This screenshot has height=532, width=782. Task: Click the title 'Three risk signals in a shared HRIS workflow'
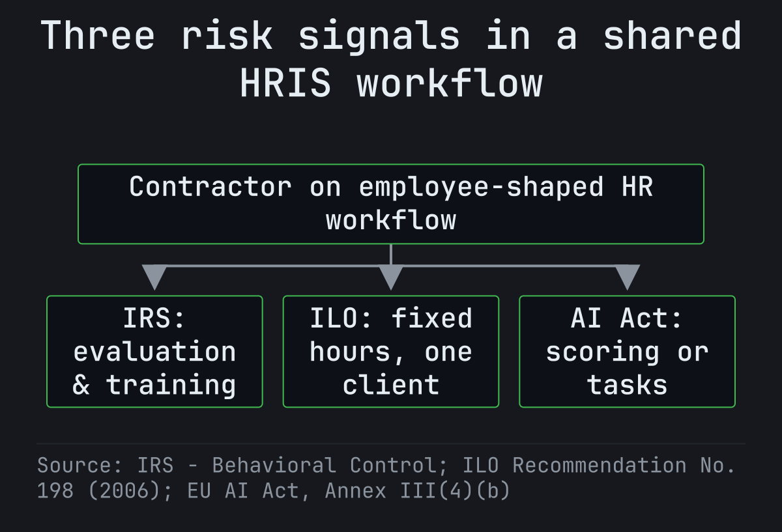[391, 60]
